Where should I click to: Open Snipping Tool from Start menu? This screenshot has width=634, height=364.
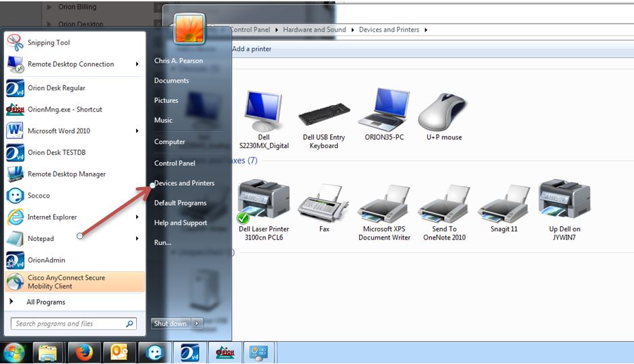point(75,42)
